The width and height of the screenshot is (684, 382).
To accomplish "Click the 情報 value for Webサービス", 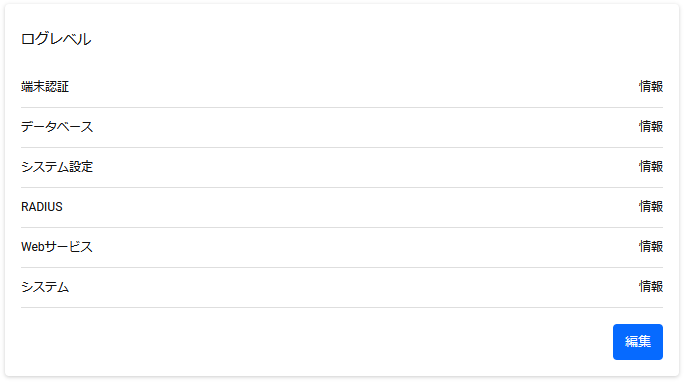I will tap(651, 247).
